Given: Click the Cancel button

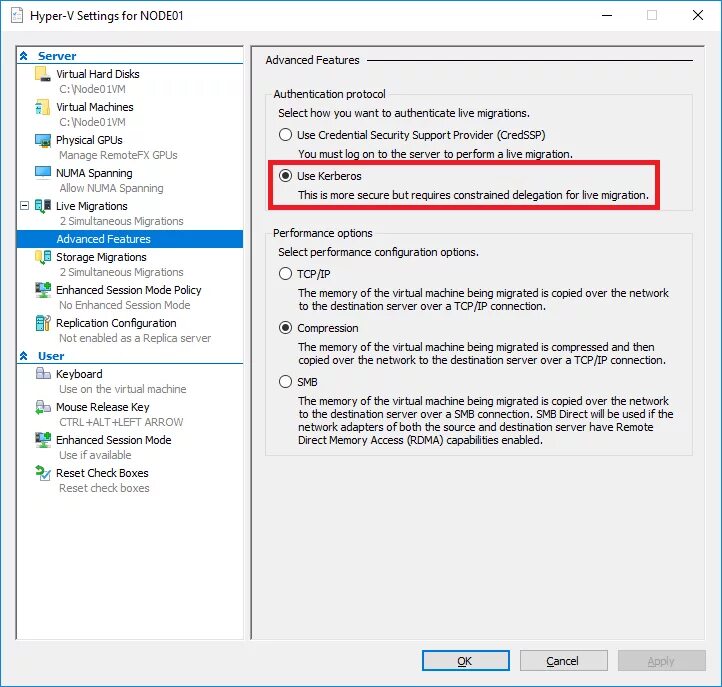Looking at the screenshot, I should pos(564,661).
